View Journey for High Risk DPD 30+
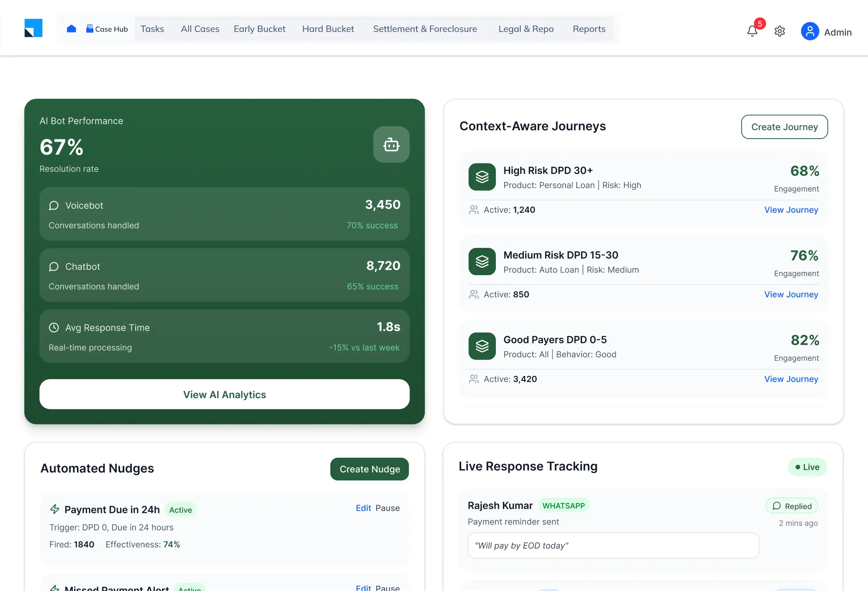Image resolution: width=868 pixels, height=591 pixels. (791, 210)
